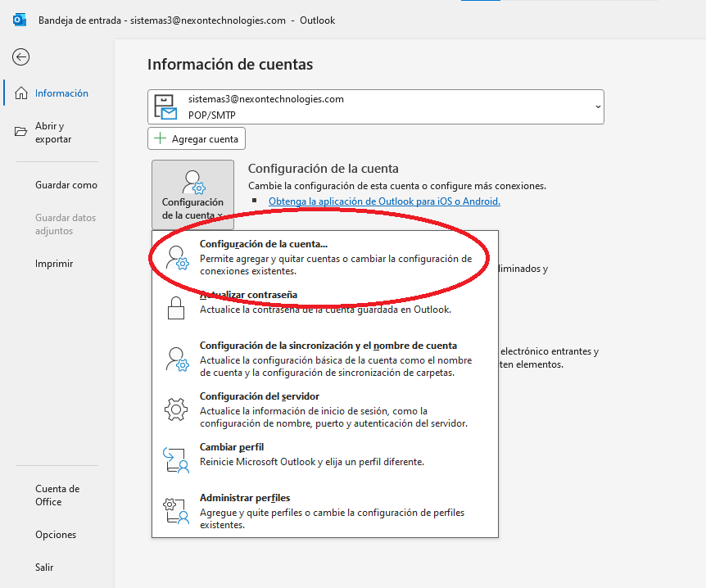The width and height of the screenshot is (706, 588).
Task: Click Guardar datos adjuntos in sidebar
Action: (x=57, y=224)
